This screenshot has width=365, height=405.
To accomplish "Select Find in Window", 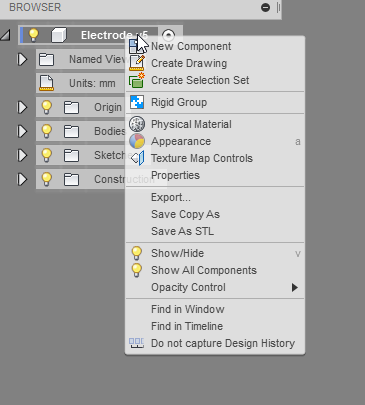I will [x=215, y=309].
